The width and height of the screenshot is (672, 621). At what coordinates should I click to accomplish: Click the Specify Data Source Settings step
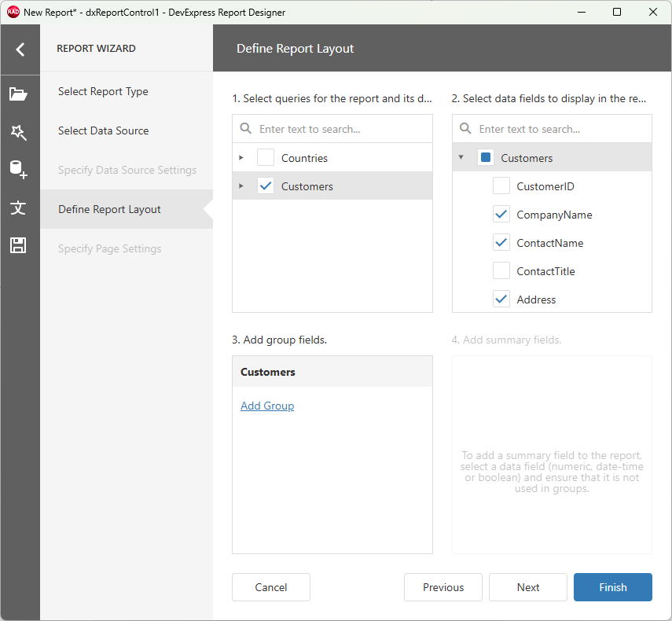pos(127,170)
